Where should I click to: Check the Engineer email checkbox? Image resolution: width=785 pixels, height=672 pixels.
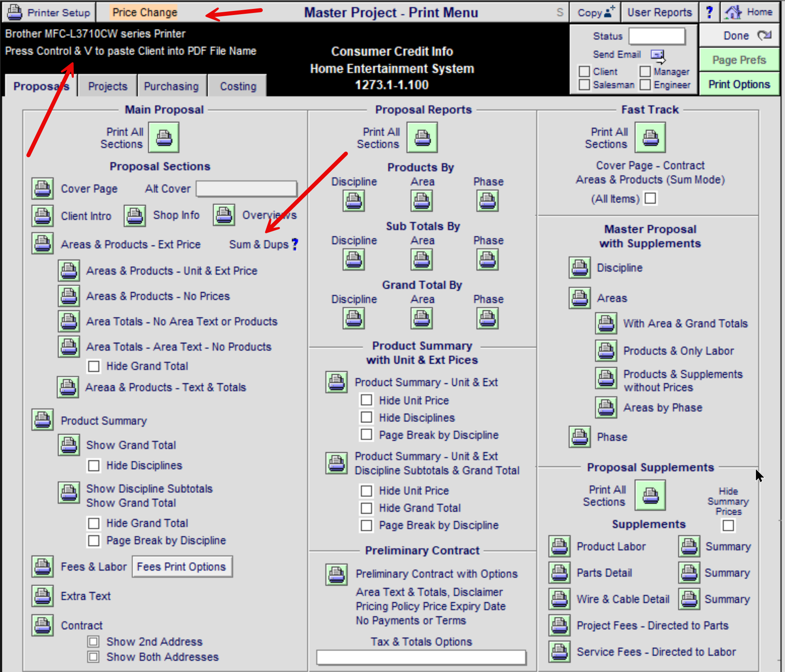(645, 85)
